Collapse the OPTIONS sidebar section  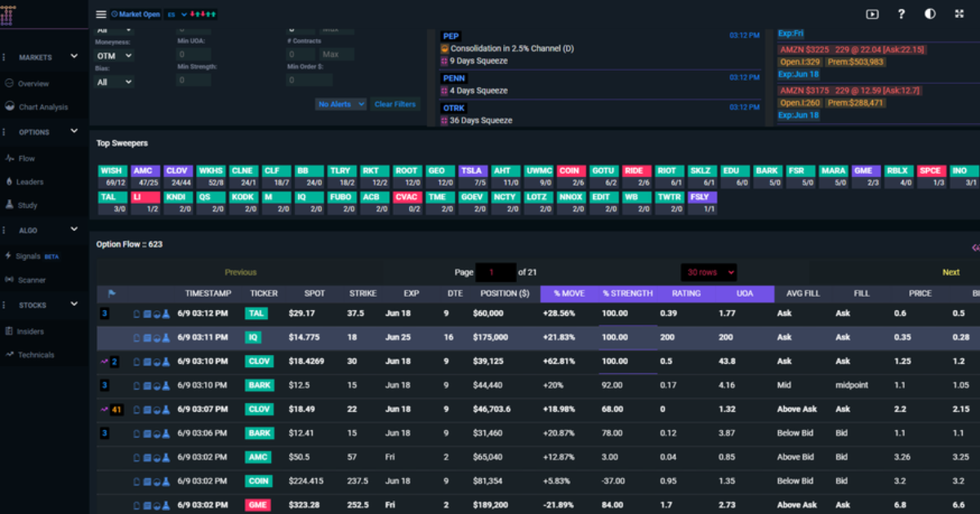pos(74,131)
